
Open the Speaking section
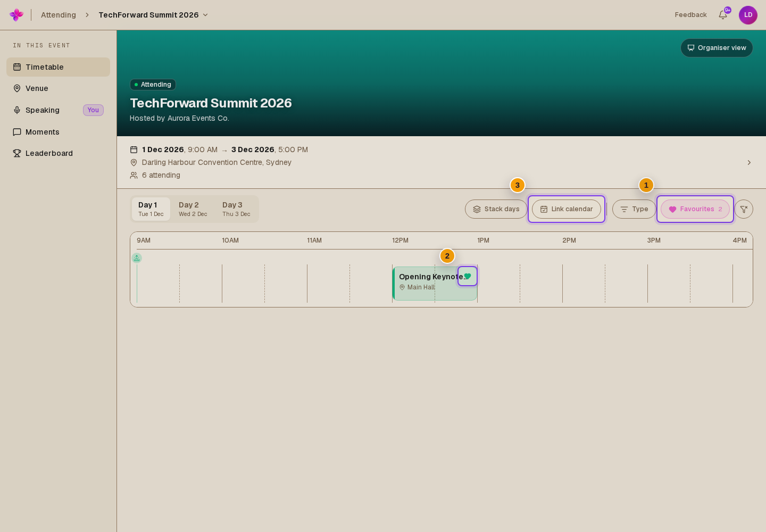click(x=58, y=110)
